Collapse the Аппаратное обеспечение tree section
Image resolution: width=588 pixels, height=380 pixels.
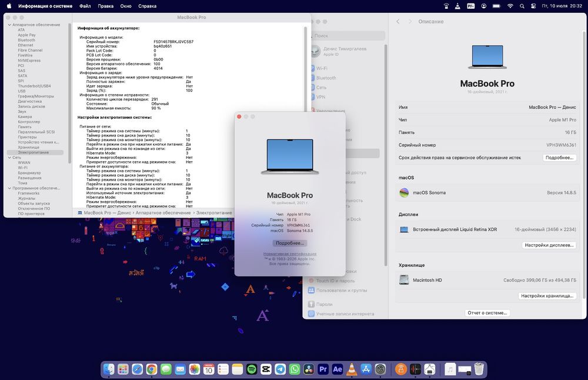(9, 25)
